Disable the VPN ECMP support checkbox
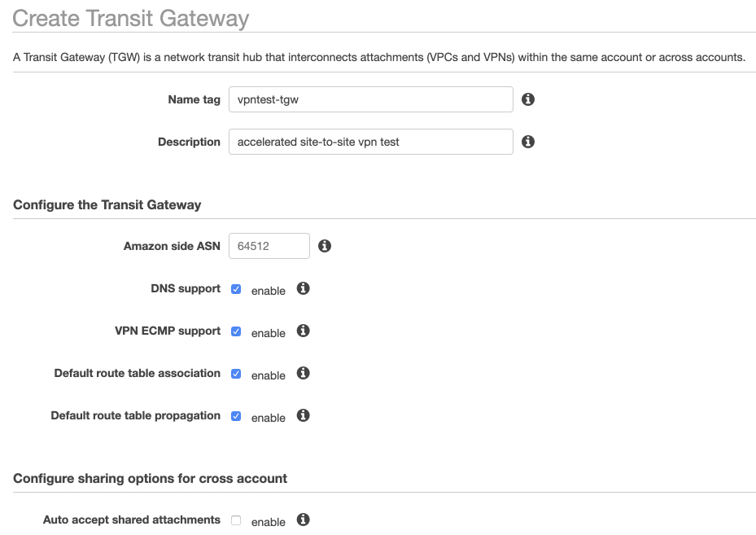756x535 pixels. coord(236,331)
